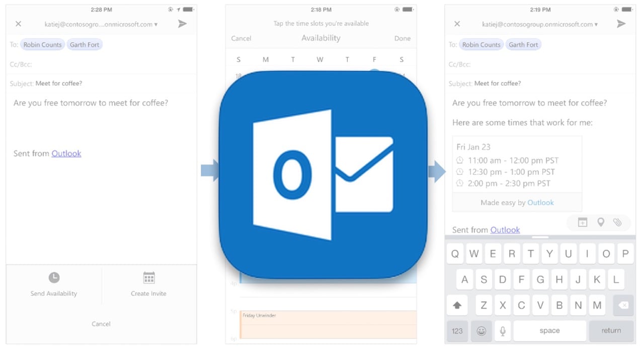Screen dimensions: 644x349
Task: Tap the Create Invite calendar icon
Action: click(x=149, y=278)
